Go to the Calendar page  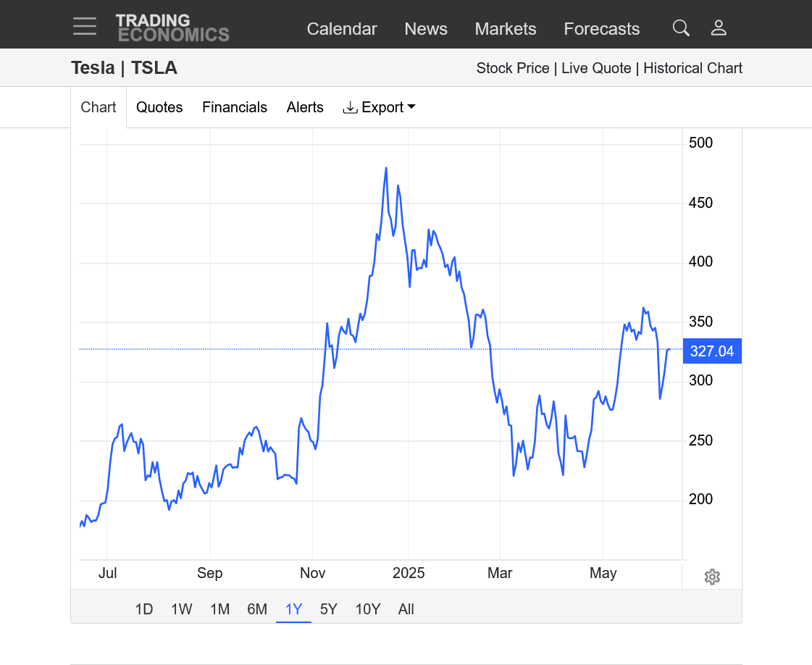click(x=342, y=29)
